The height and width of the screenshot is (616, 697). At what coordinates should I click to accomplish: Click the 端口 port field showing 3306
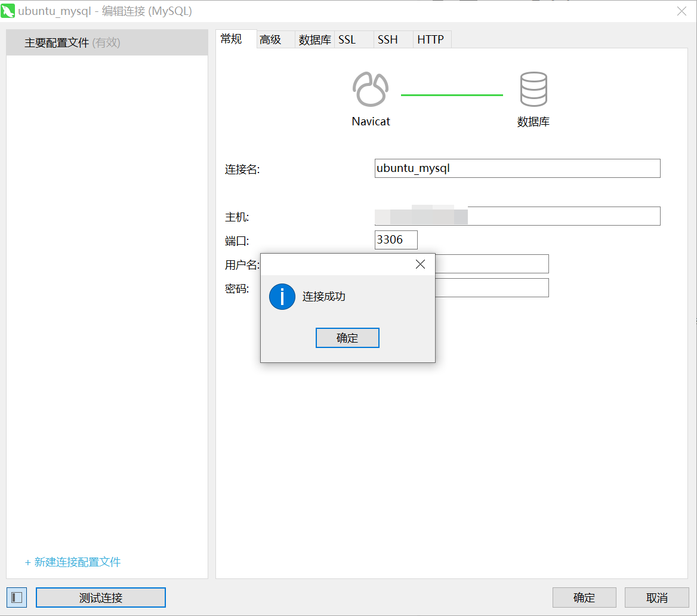(396, 240)
